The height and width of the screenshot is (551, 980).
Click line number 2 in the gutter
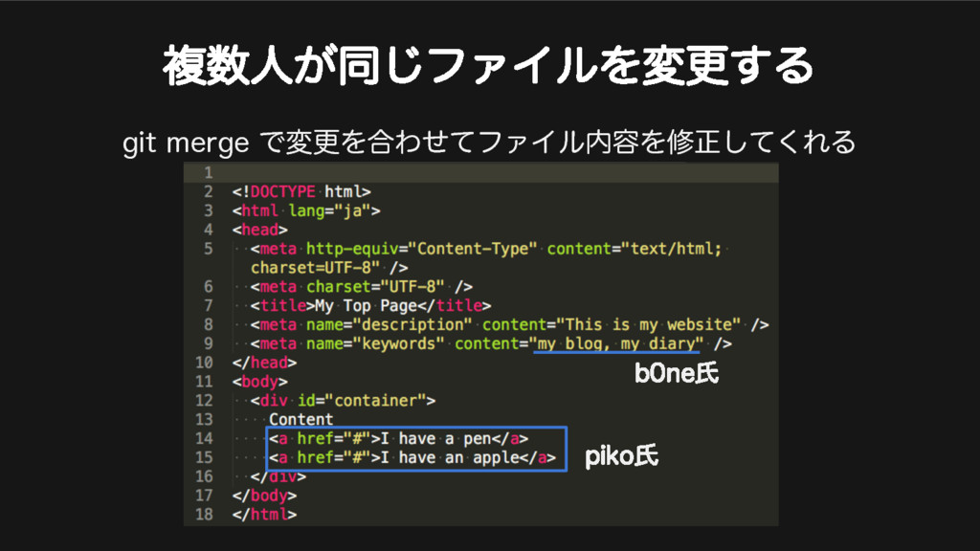tap(208, 191)
